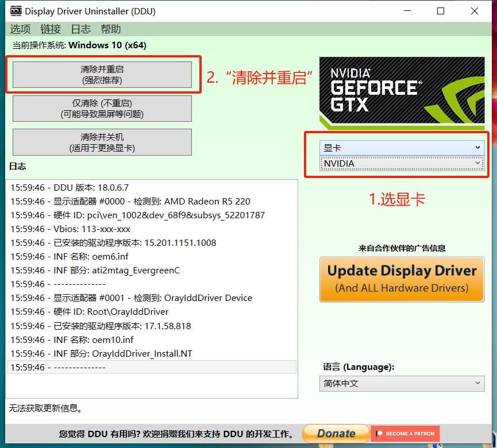The width and height of the screenshot is (497, 448).
Task: Click the DDU app icon in title bar
Action: point(17,11)
